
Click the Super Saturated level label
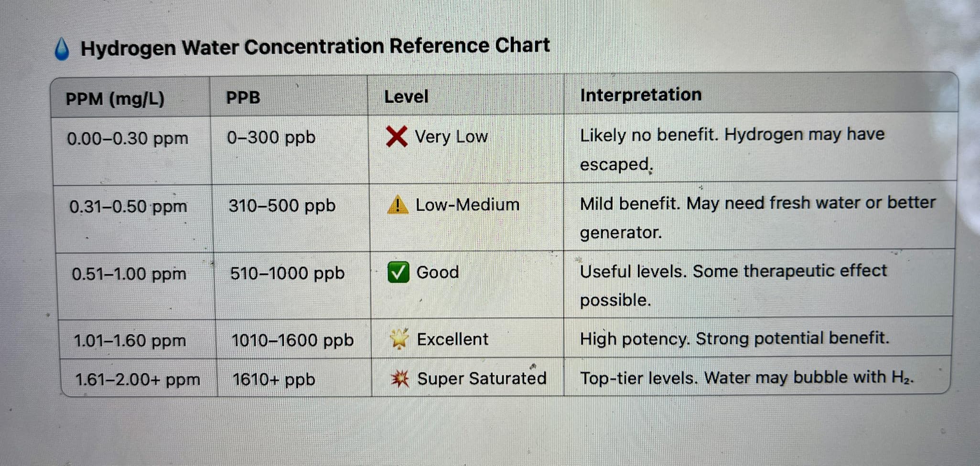tap(482, 379)
